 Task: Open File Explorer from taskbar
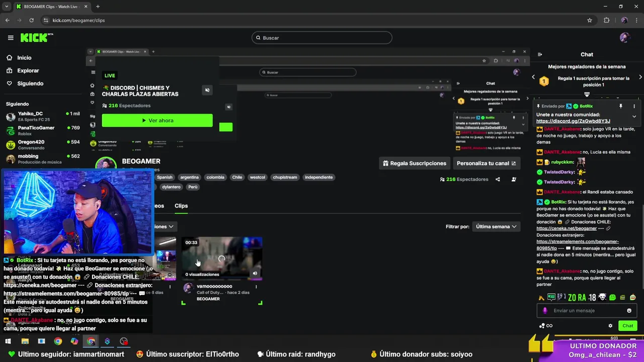(25, 341)
